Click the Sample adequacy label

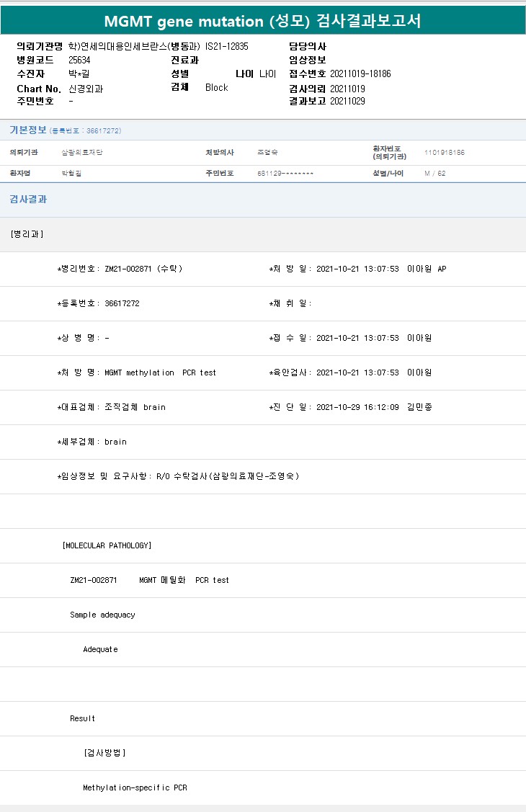coord(102,615)
